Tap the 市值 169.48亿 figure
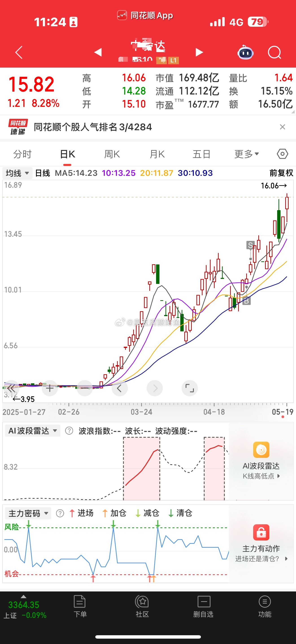Screen dimensions: 296x644 pos(199,78)
